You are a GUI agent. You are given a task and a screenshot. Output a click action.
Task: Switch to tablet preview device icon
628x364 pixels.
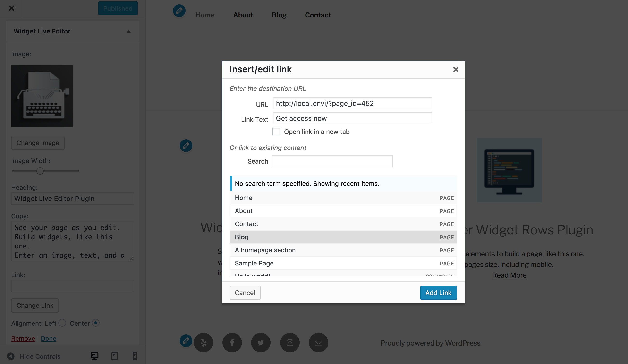pos(115,356)
